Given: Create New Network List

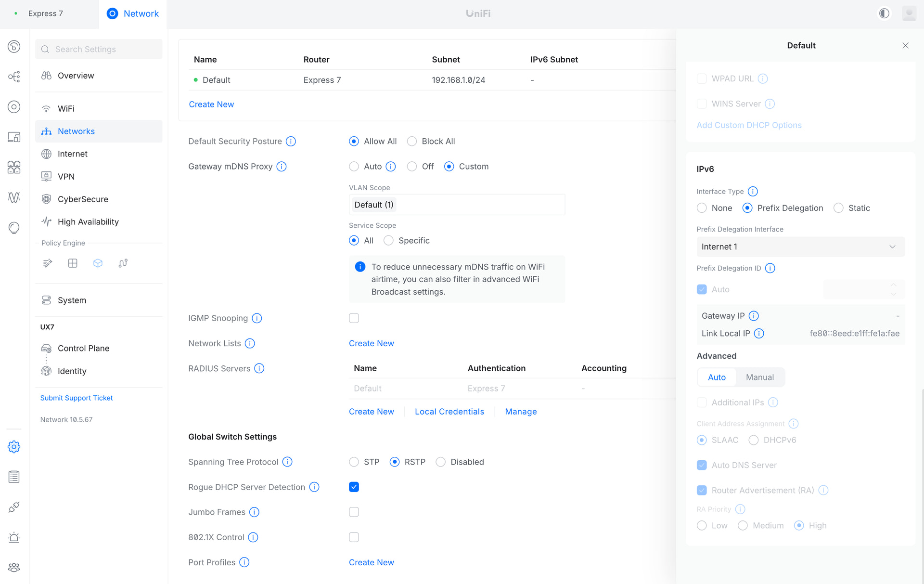Looking at the screenshot, I should pyautogui.click(x=372, y=343).
